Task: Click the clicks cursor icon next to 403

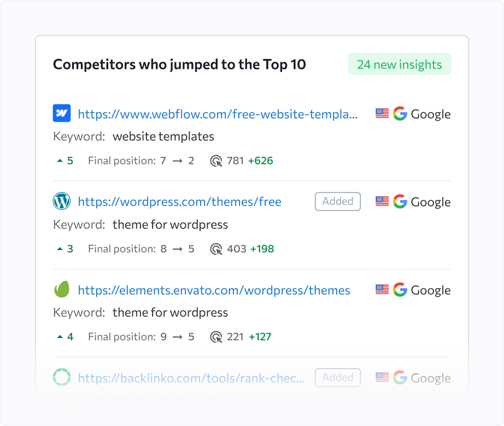Action: pyautogui.click(x=216, y=249)
